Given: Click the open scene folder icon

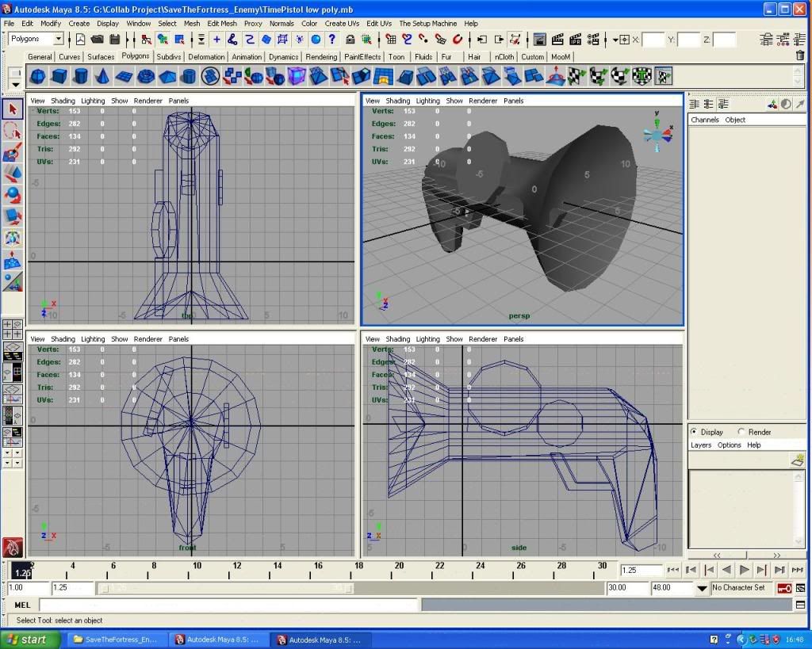Looking at the screenshot, I should click(97, 40).
